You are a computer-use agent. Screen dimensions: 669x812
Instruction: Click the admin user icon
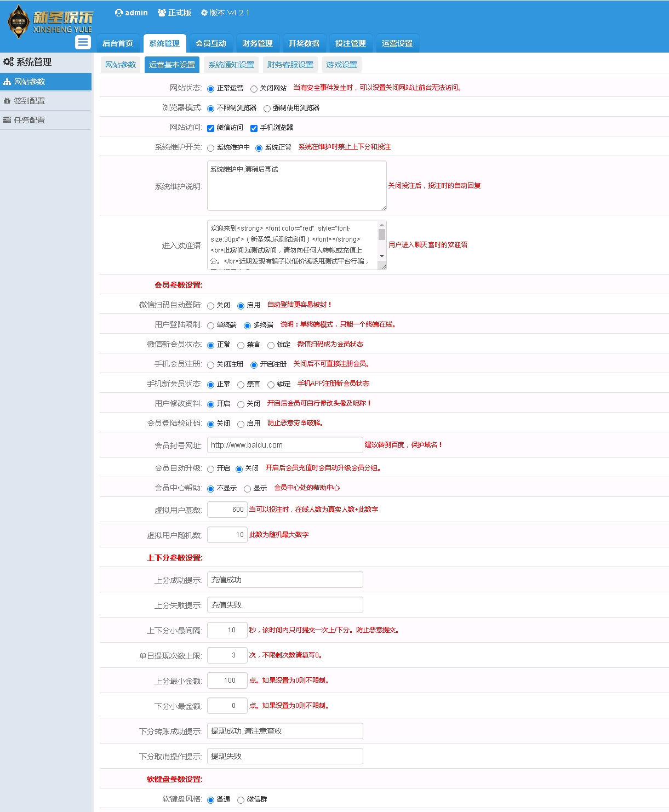pos(118,13)
